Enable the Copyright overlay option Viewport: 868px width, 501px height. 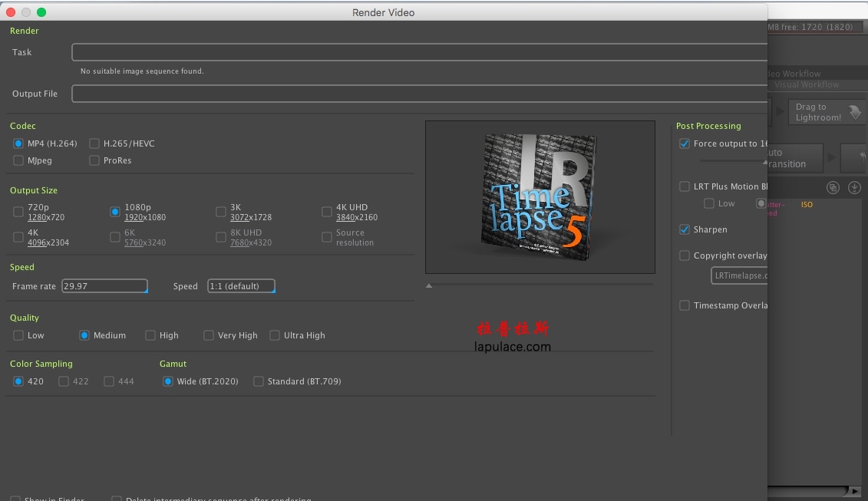click(x=685, y=255)
